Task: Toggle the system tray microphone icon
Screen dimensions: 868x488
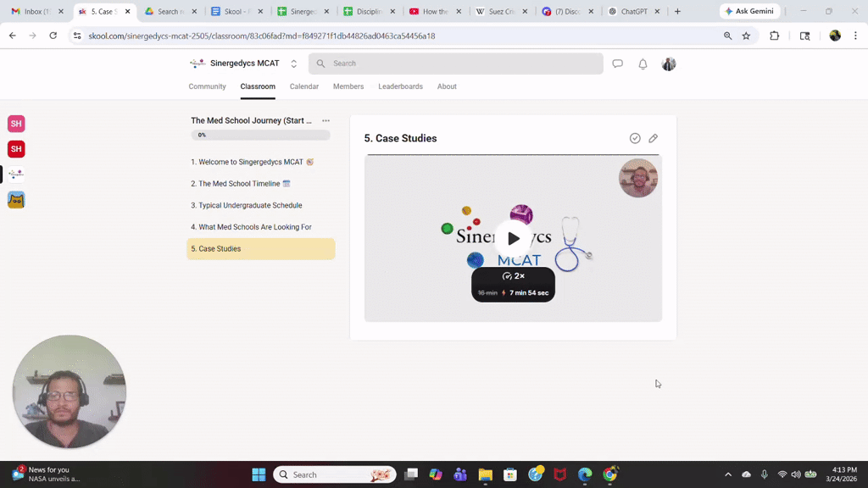Action: point(764,474)
